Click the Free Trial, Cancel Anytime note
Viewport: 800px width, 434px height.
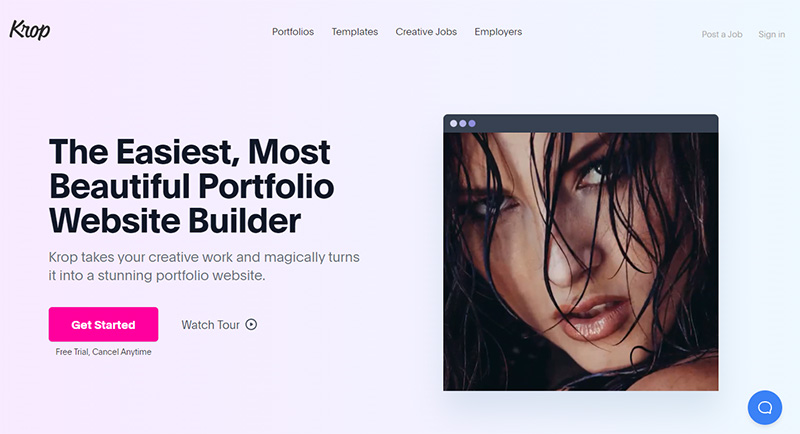103,352
